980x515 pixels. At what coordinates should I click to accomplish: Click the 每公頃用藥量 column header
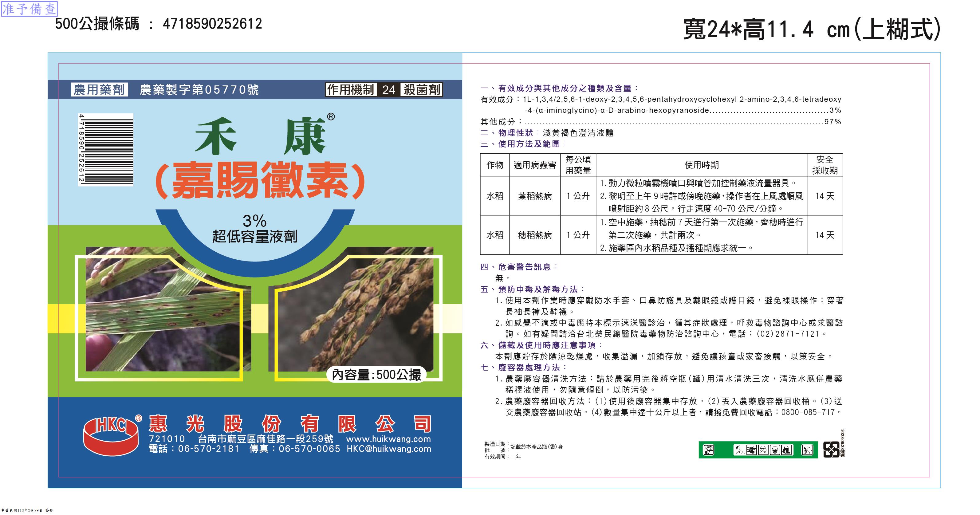coord(578,165)
